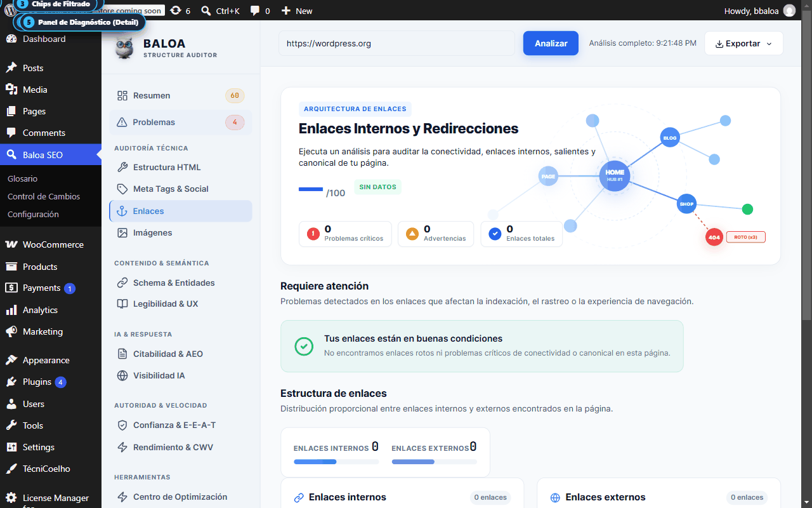812x508 pixels.
Task: Click the Media library icon
Action: pyautogui.click(x=11, y=90)
